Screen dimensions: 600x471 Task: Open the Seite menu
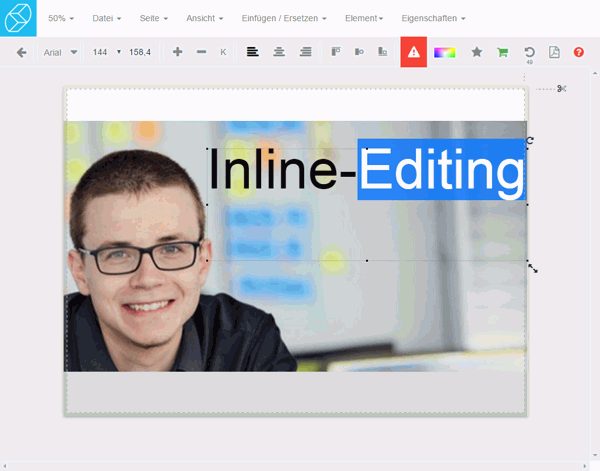tap(153, 18)
